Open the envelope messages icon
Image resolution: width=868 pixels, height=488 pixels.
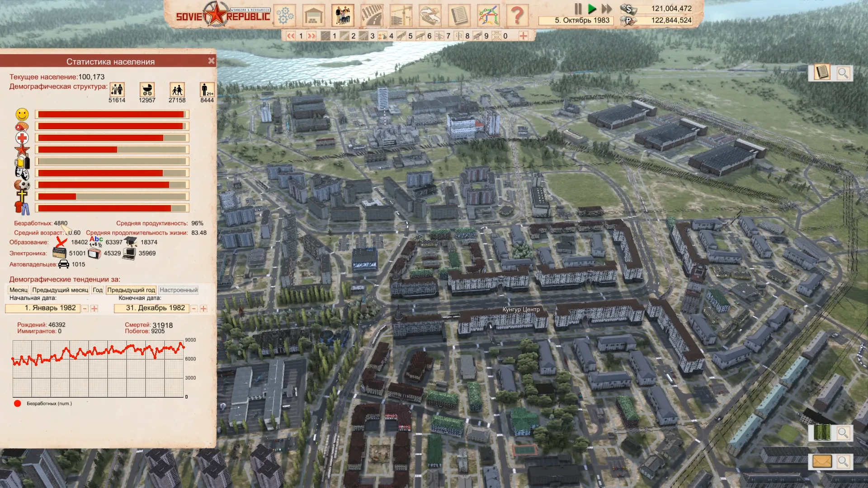click(x=822, y=461)
